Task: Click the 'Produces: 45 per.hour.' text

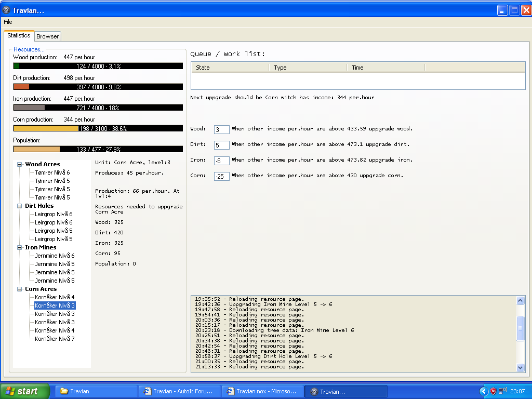Action: pyautogui.click(x=129, y=172)
